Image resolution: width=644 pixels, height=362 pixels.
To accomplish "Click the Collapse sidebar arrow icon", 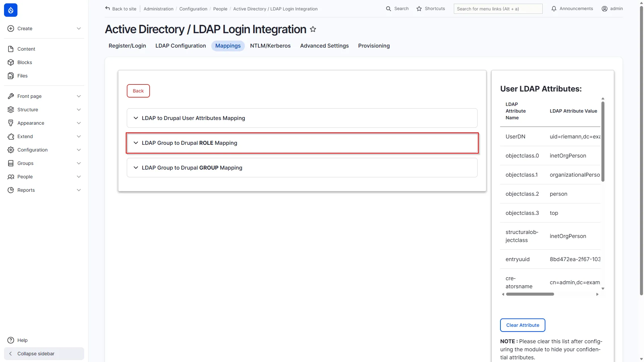I will 11,354.
